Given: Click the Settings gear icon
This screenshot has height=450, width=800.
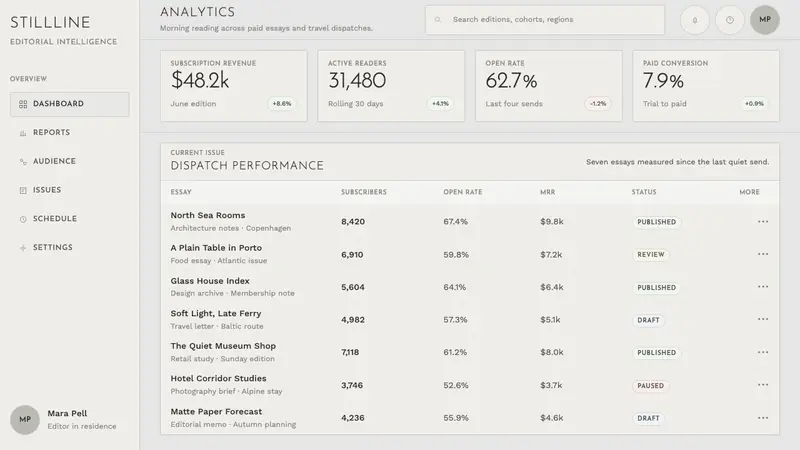Looking at the screenshot, I should point(23,248).
